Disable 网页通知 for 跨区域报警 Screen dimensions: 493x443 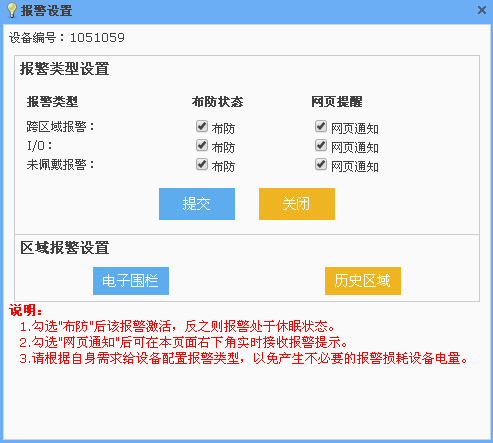click(x=321, y=126)
